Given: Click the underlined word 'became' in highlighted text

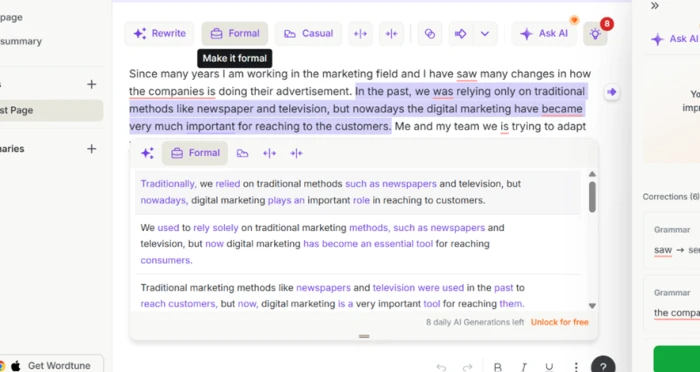Looking at the screenshot, I should point(562,109).
